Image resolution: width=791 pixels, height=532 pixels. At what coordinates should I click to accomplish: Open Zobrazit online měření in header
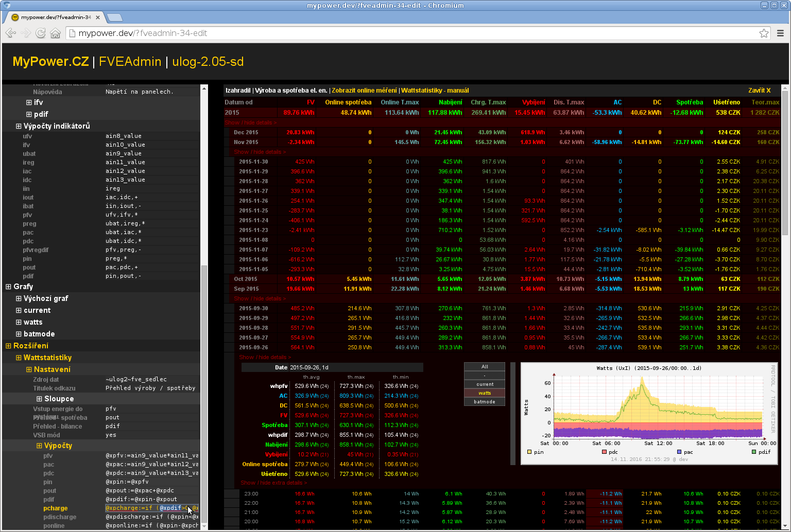click(x=364, y=91)
